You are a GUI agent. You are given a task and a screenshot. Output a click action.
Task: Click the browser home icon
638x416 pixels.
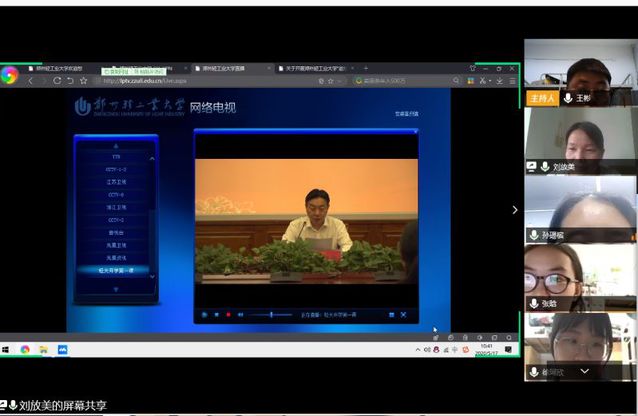(x=69, y=80)
